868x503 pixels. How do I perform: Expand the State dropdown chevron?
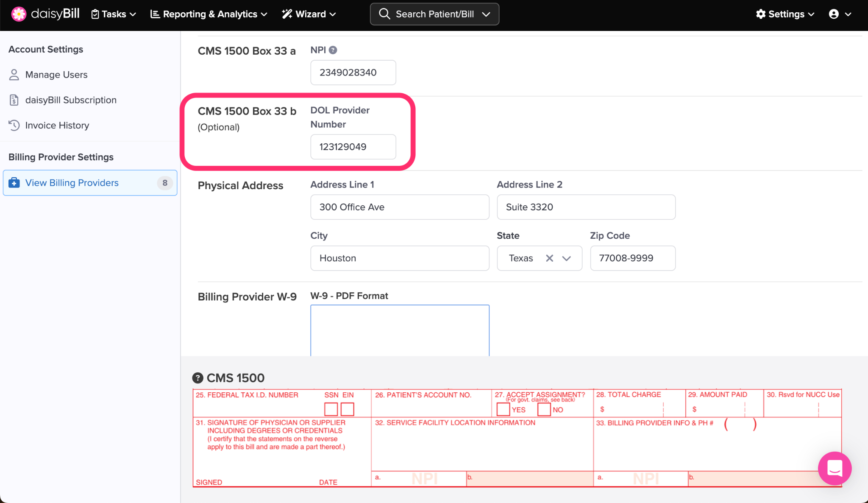[x=567, y=258]
